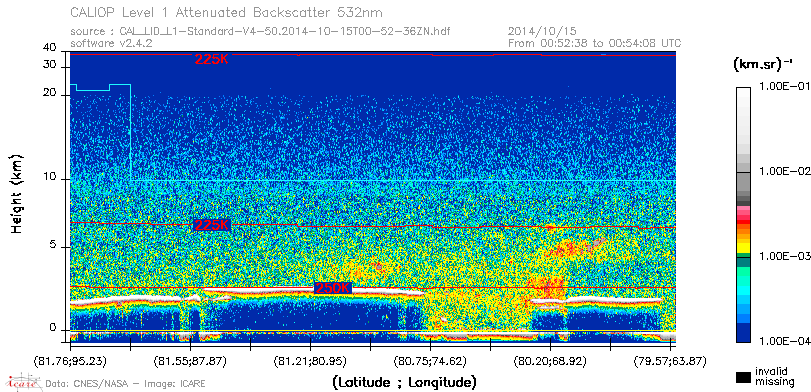The height and width of the screenshot is (392, 811).
Task: Click the 'Height (km)' axis label
Action: pyautogui.click(x=18, y=193)
